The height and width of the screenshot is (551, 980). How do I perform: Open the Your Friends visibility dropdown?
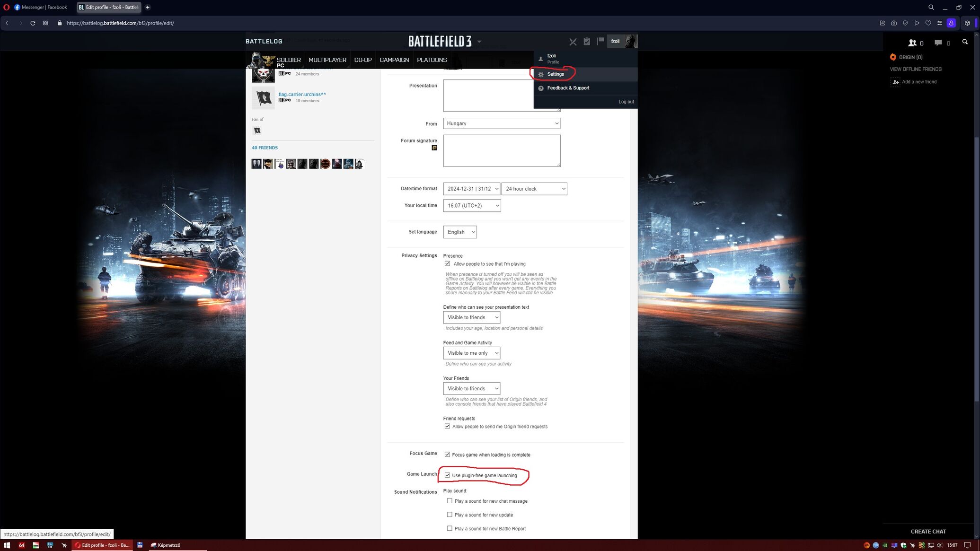471,389
